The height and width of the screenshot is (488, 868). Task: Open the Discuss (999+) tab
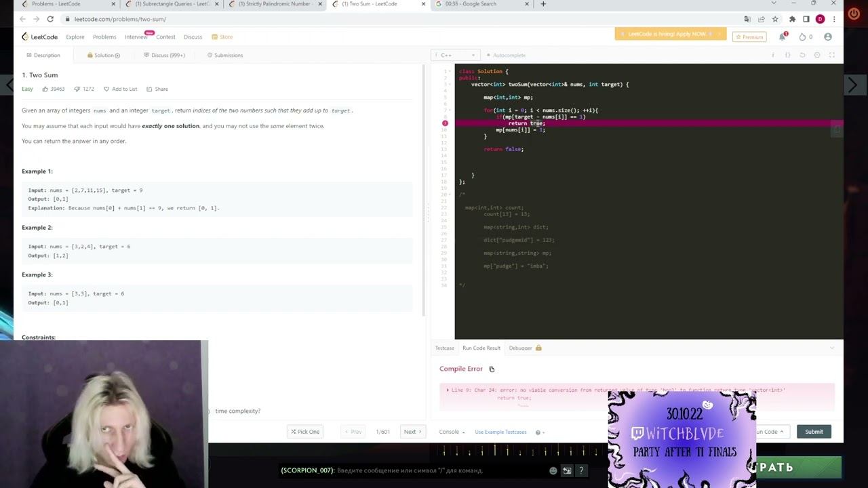point(165,55)
